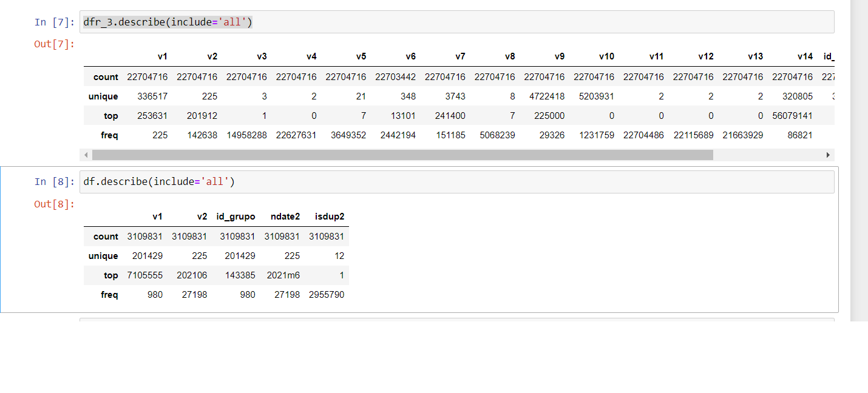The width and height of the screenshot is (868, 393).
Task: Click the v14 column header in Out[7]
Action: coord(805,56)
